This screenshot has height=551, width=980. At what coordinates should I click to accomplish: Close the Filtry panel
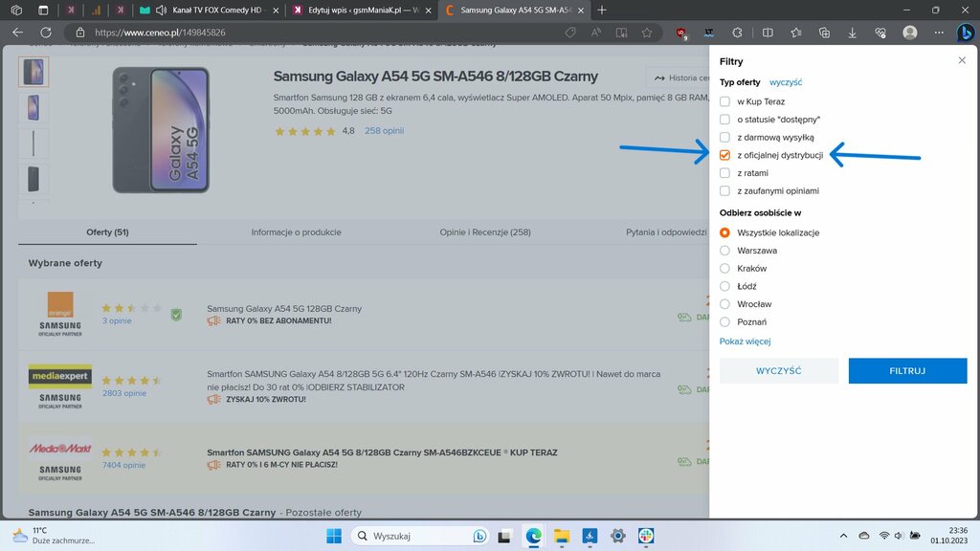[962, 60]
